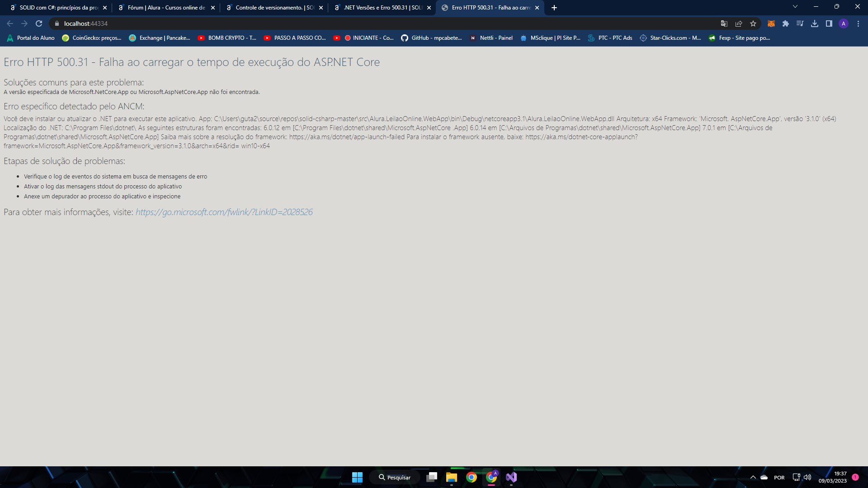Go back to the previous page

click(x=10, y=23)
